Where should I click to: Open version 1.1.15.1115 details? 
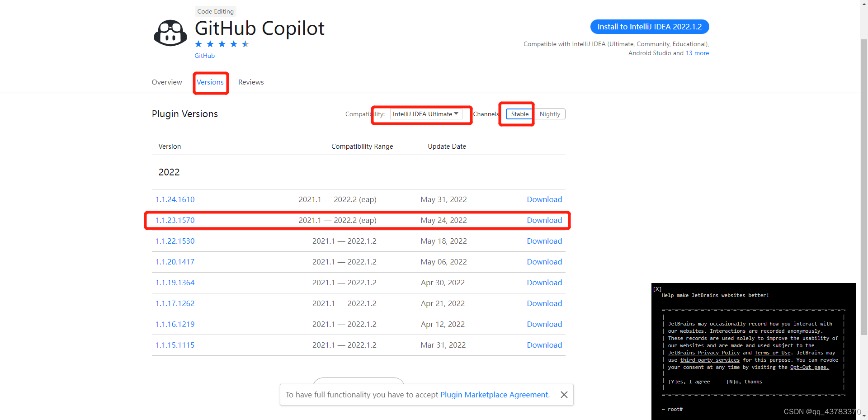[x=175, y=345]
